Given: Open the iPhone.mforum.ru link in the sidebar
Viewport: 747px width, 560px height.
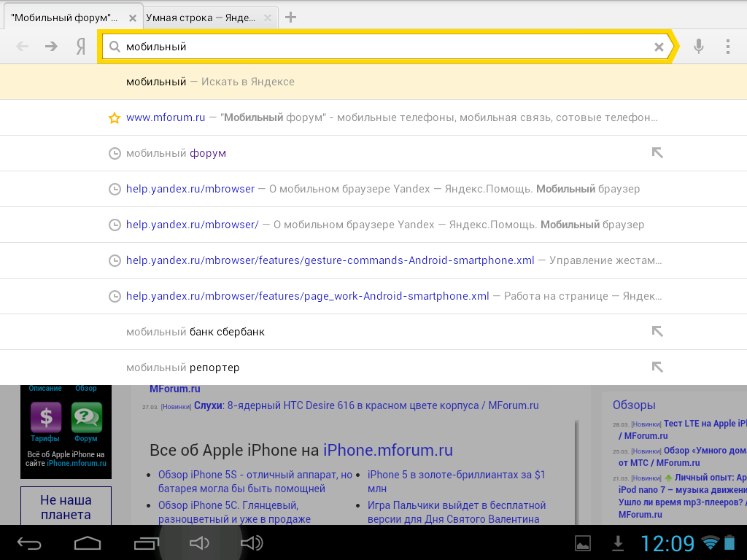Looking at the screenshot, I should pos(76,463).
